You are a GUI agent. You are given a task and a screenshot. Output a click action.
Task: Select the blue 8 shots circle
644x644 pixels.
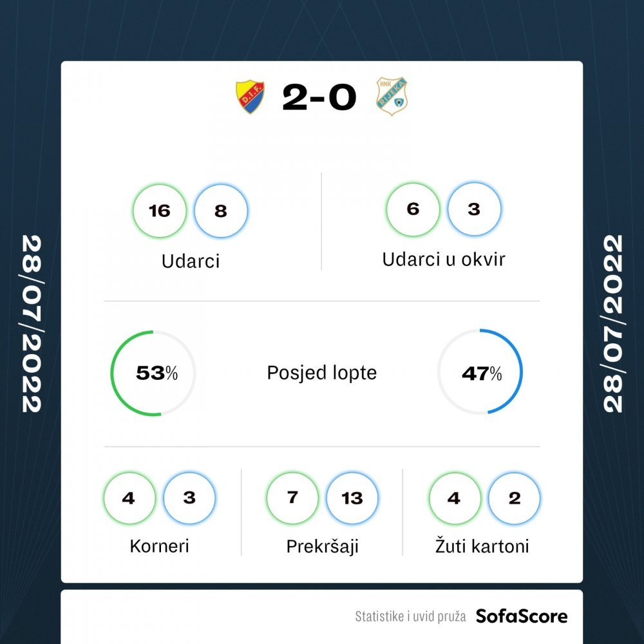click(220, 211)
